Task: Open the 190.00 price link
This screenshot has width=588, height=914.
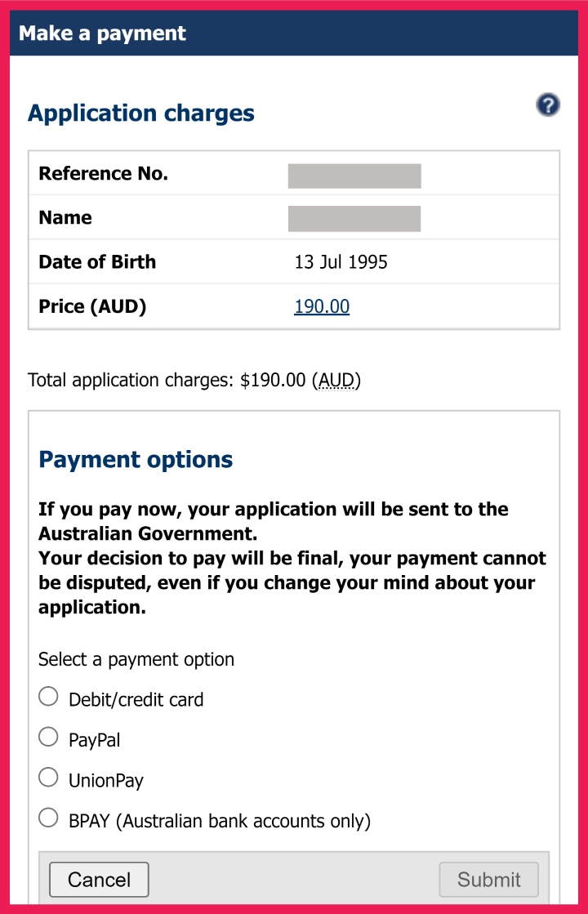Action: [322, 306]
